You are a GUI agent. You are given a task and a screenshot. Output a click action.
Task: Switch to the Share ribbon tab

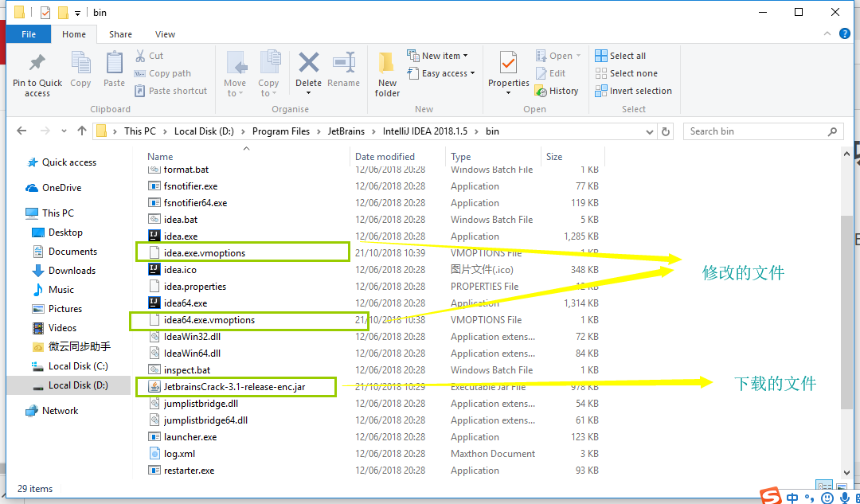tap(120, 34)
